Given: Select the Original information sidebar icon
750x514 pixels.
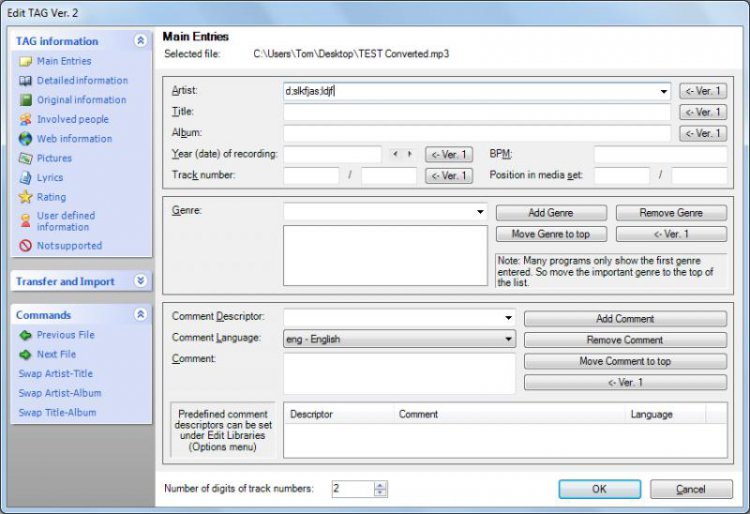Looking at the screenshot, I should coord(26,100).
